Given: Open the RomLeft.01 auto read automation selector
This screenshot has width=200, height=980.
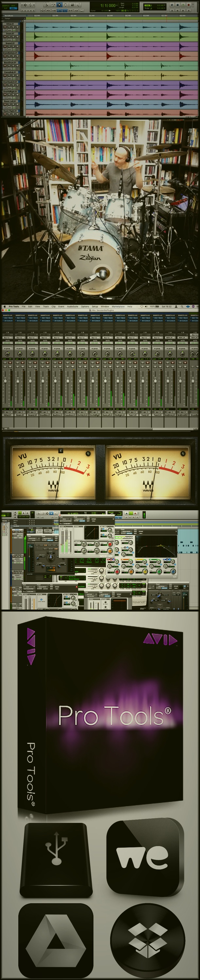Looking at the screenshot, I should 108,343.
